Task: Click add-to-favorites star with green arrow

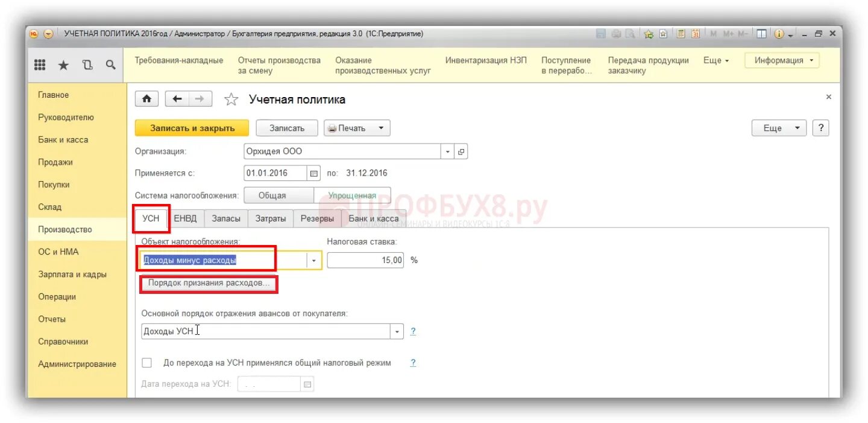Action: click(649, 34)
